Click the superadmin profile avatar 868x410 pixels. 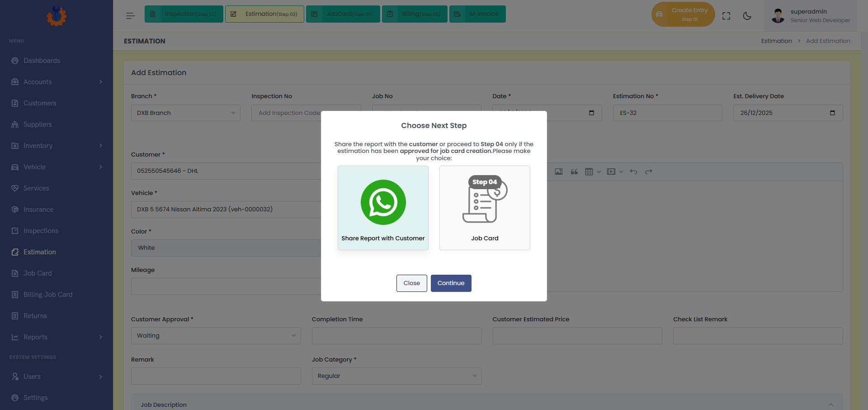[x=778, y=16]
